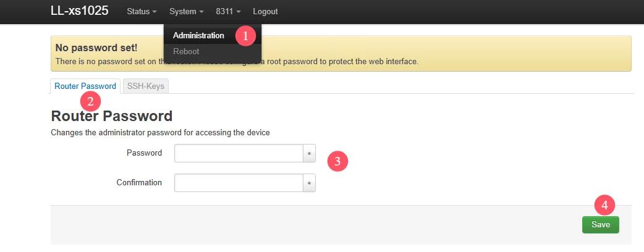Click the red step 1 badge
The image size is (644, 252).
[245, 36]
